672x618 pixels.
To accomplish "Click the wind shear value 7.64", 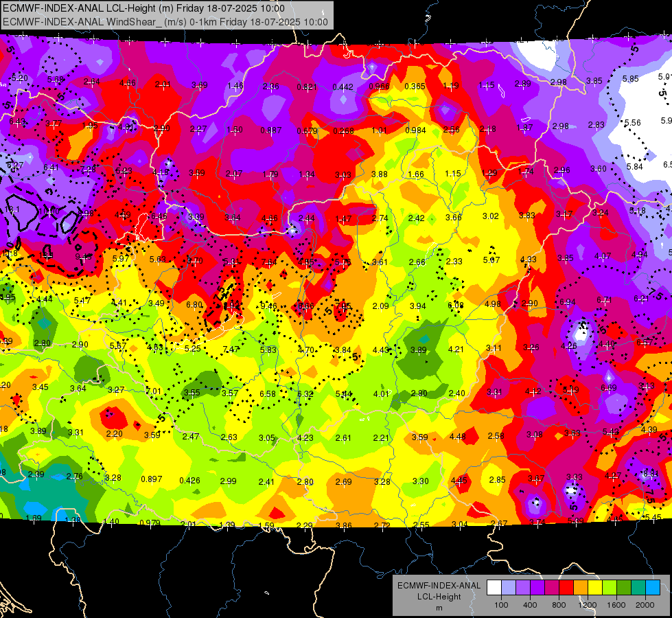I will click(x=269, y=262).
